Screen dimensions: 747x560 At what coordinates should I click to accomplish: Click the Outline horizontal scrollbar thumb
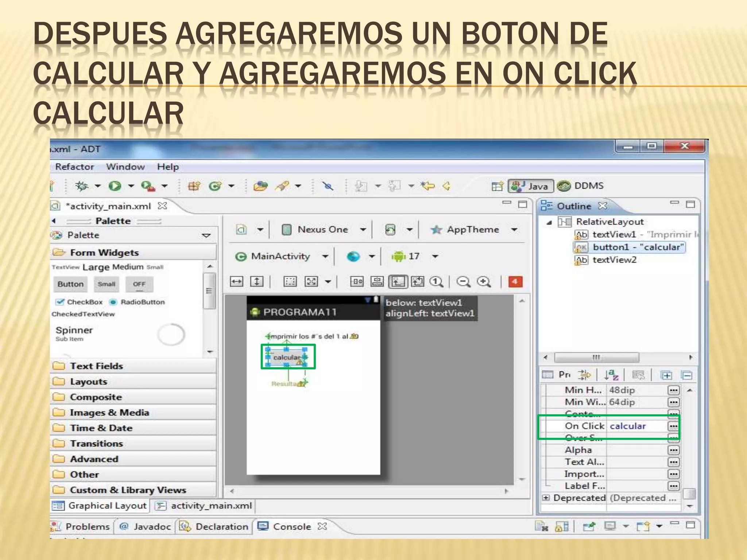tap(597, 357)
